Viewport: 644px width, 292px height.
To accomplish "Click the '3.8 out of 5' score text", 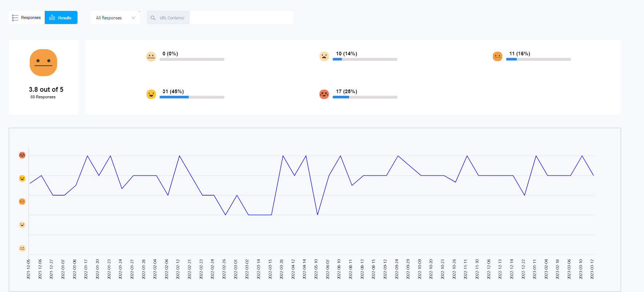I will click(x=46, y=90).
